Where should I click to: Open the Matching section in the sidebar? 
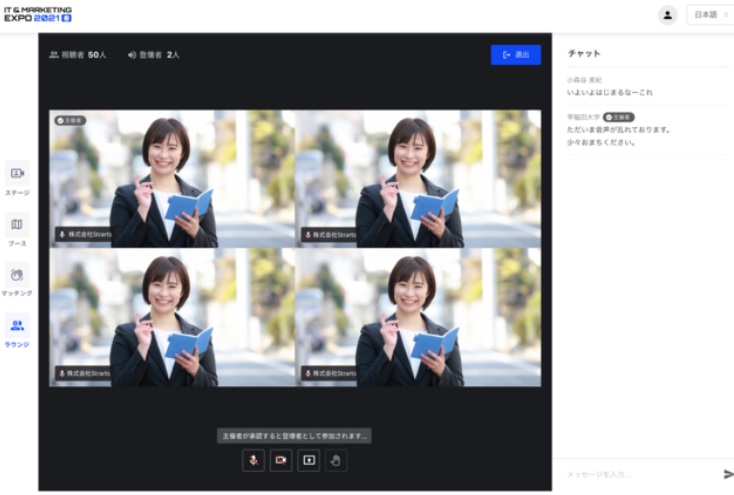point(17,280)
